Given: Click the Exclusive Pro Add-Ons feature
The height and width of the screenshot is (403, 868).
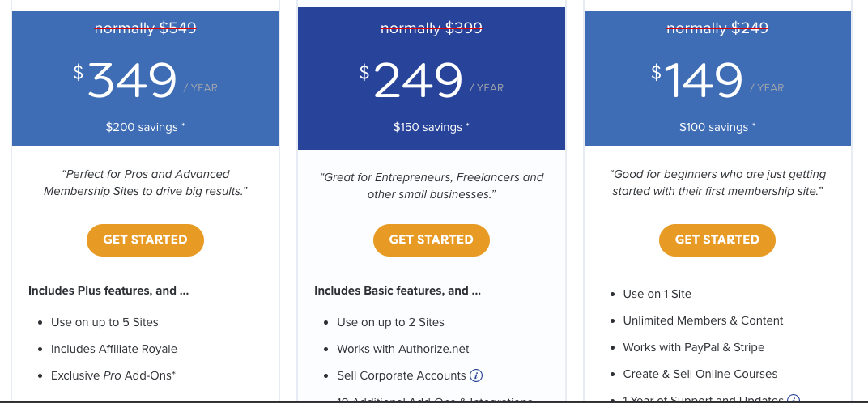Looking at the screenshot, I should [x=113, y=375].
